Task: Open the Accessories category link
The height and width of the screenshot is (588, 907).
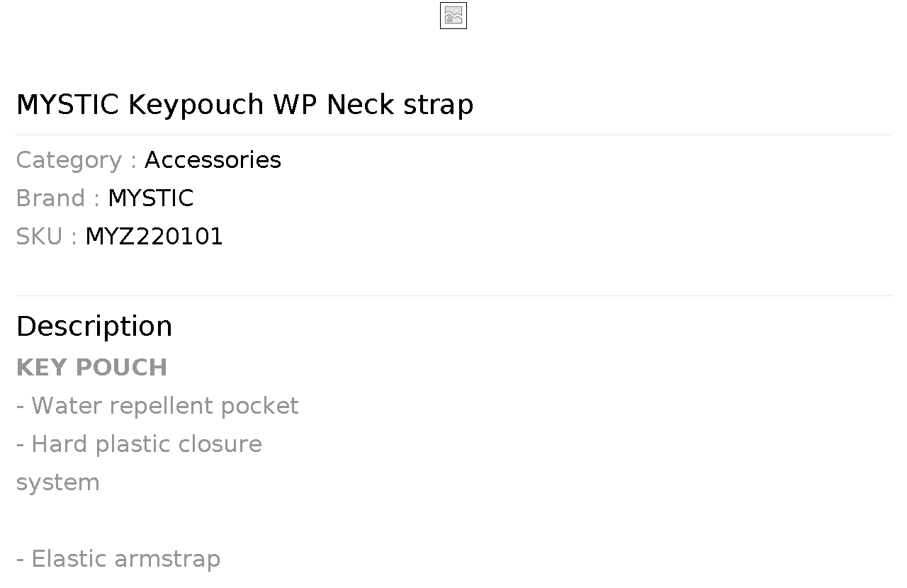Action: [213, 160]
